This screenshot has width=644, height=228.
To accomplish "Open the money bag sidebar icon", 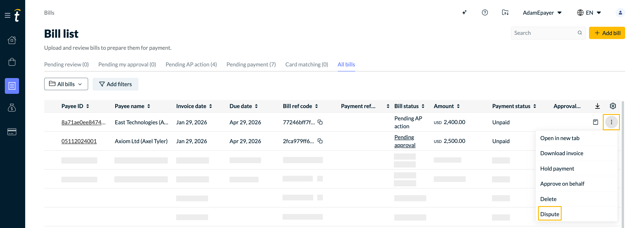I will click(x=12, y=108).
